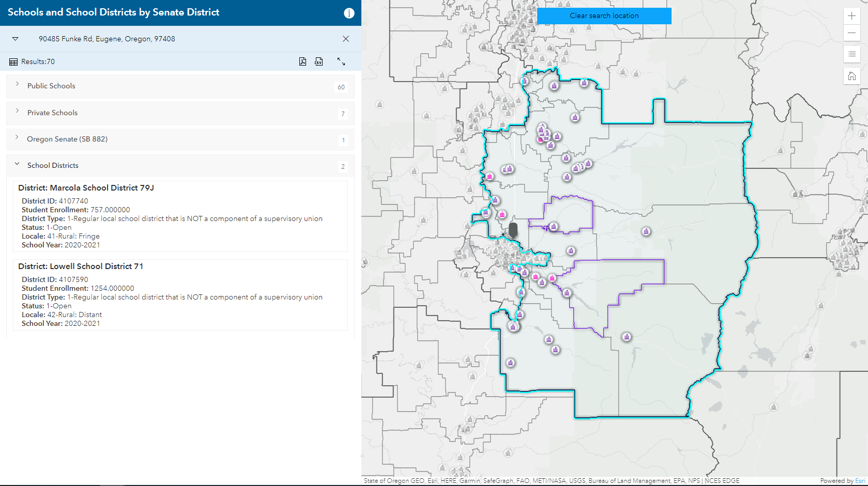Export the results as CSV

pyautogui.click(x=318, y=61)
